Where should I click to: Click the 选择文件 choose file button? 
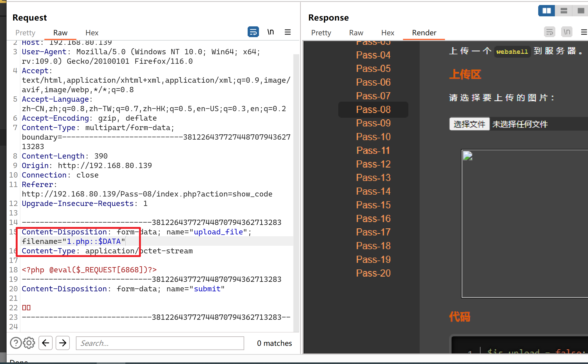(x=469, y=124)
